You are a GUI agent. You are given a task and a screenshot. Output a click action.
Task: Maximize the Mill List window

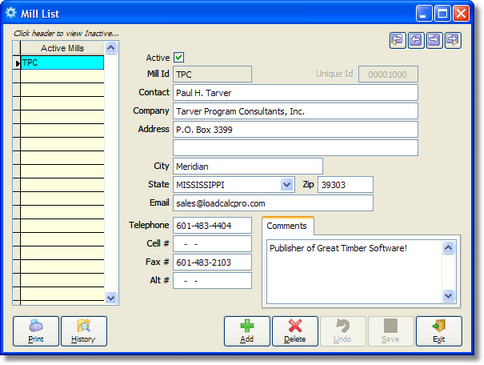pyautogui.click(x=443, y=14)
